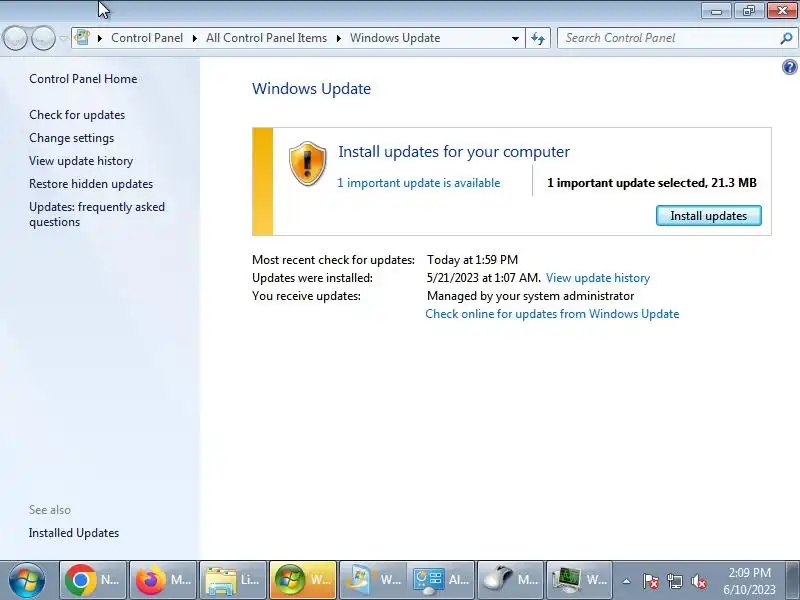Screen dimensions: 800x600
Task: Click the yellow shield warning icon
Action: pos(307,164)
